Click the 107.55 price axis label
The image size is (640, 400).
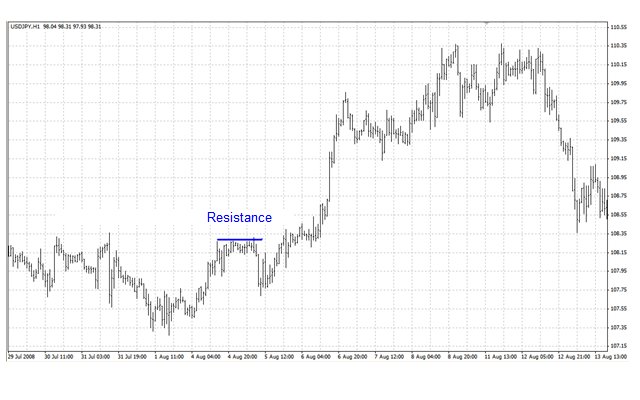click(619, 308)
